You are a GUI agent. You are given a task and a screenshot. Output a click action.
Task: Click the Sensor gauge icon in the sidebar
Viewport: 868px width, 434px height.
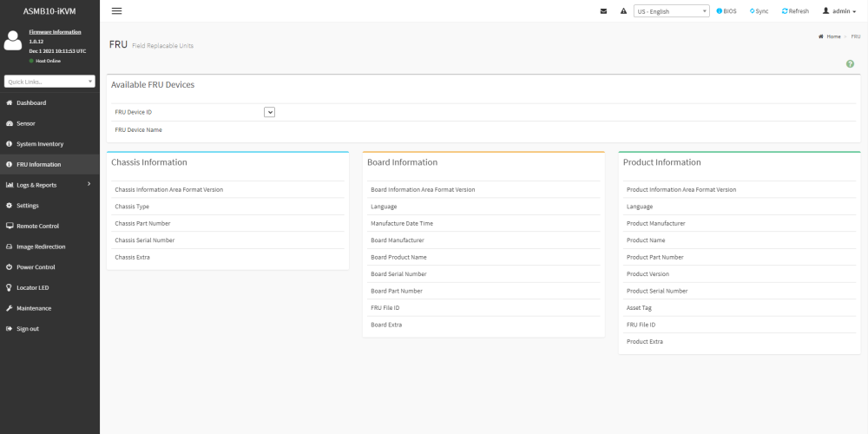[10, 123]
